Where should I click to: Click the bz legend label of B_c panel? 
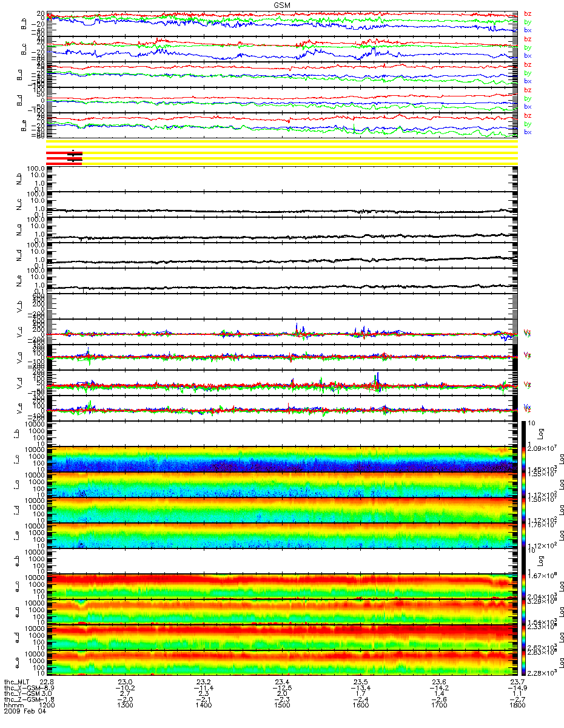[x=528, y=39]
